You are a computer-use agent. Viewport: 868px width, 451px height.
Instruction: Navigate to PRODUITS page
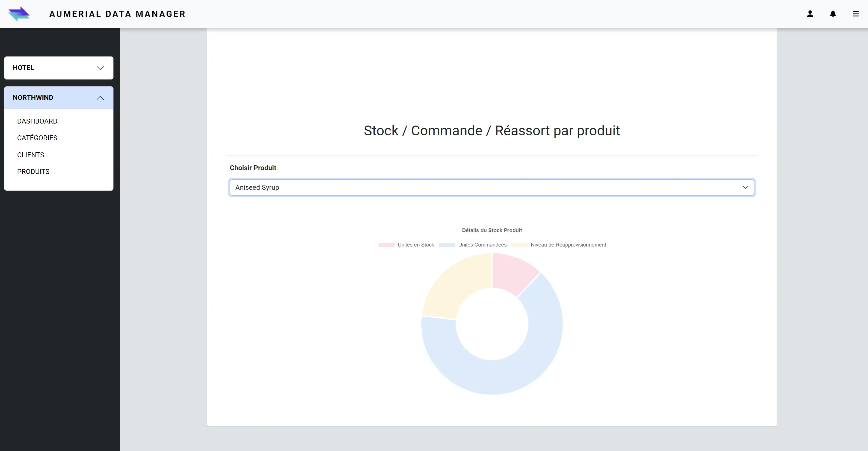33,172
